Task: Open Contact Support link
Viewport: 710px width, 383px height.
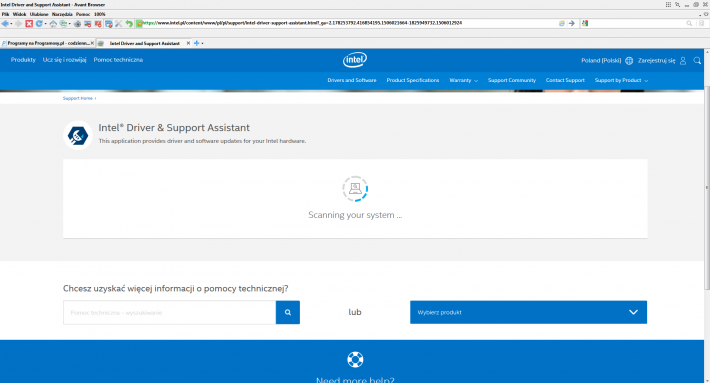Action: pyautogui.click(x=565, y=81)
